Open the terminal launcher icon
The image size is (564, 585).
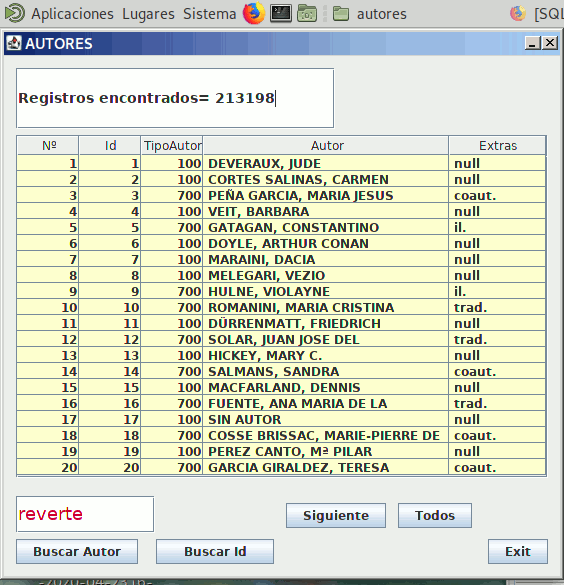(281, 14)
